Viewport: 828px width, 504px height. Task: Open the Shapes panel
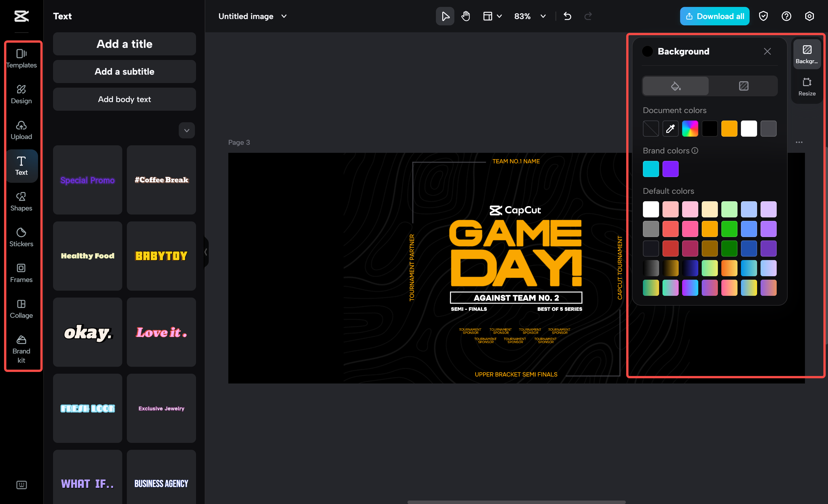tap(21, 202)
